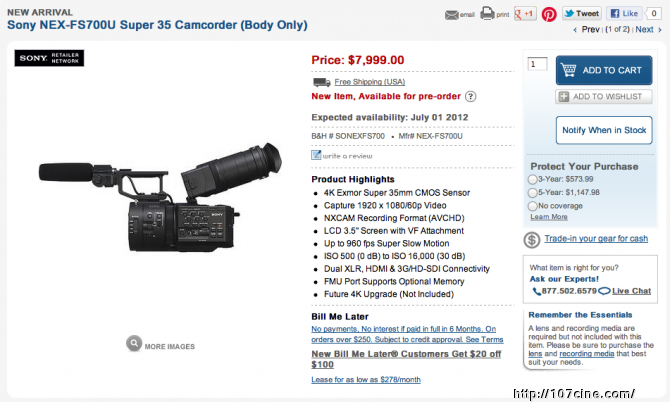
Task: Open the pre-order help question mark
Action: click(x=470, y=97)
